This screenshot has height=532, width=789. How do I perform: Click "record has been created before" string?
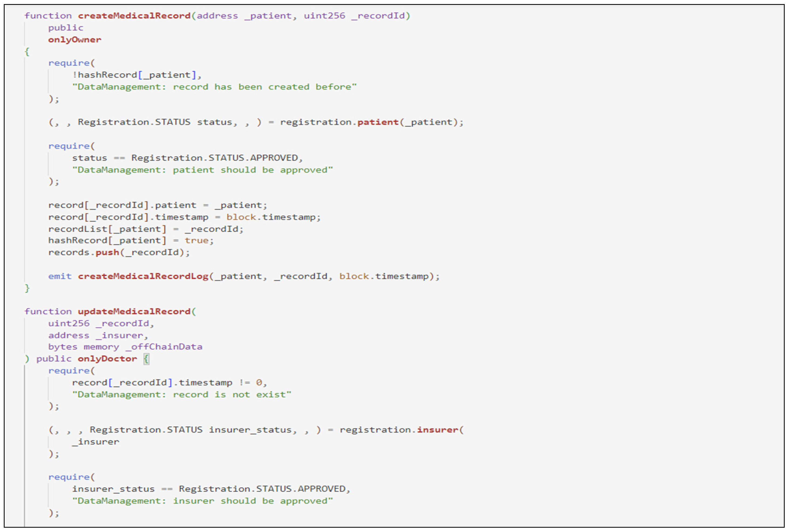[x=214, y=87]
